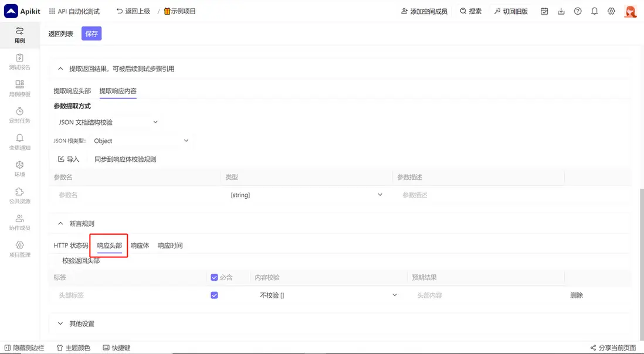644x354 pixels.
Task: Switch to the 响应时间 tab
Action: click(170, 246)
